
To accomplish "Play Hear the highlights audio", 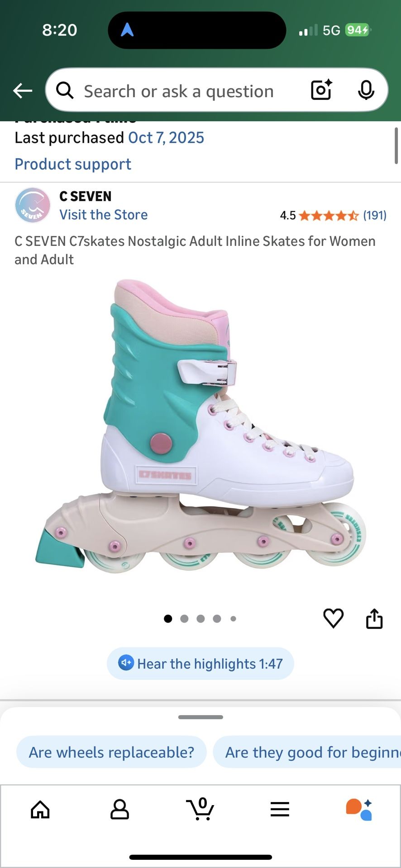I will (200, 664).
